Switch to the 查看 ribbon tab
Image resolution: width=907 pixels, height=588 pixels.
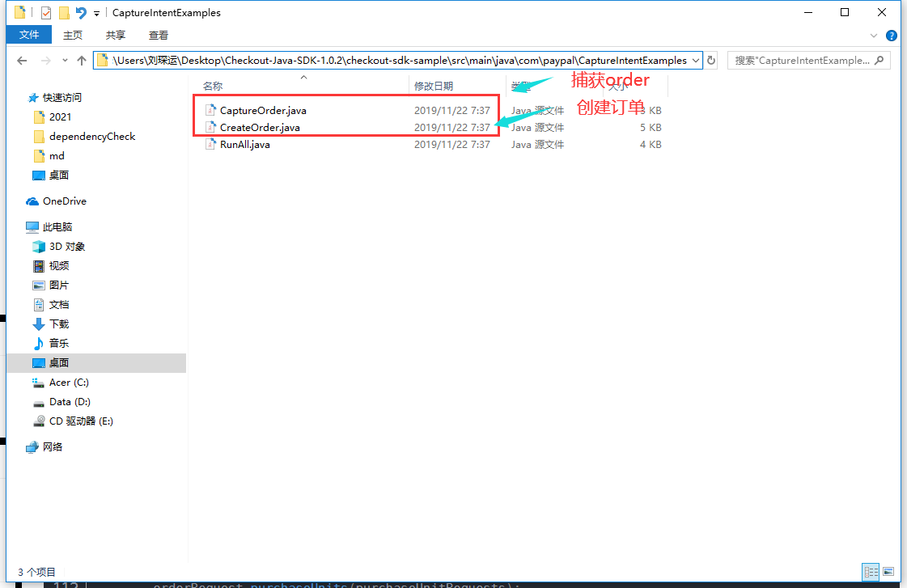[x=159, y=35]
